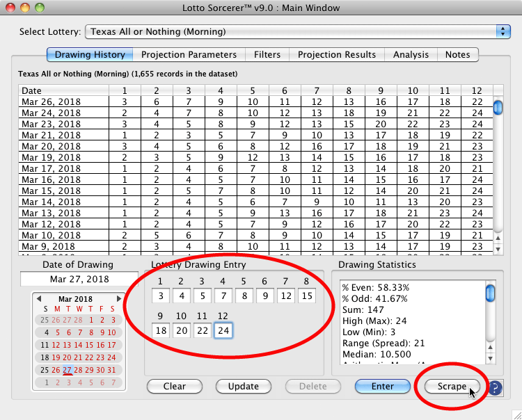Image resolution: width=522 pixels, height=420 pixels.
Task: Click the Range (Spread): 21 line
Action: 383,343
